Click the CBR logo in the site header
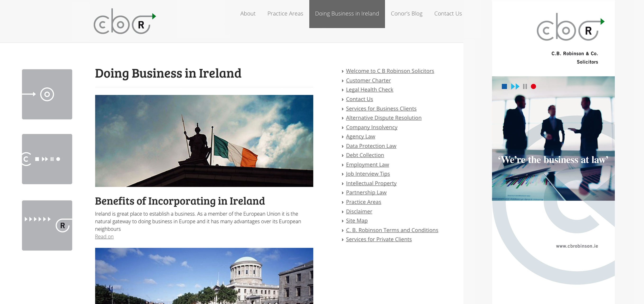The width and height of the screenshot is (644, 304). click(125, 22)
